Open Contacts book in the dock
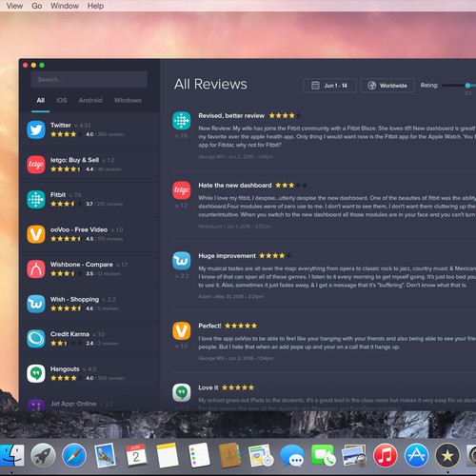The width and height of the screenshot is (476, 476). coord(229,455)
